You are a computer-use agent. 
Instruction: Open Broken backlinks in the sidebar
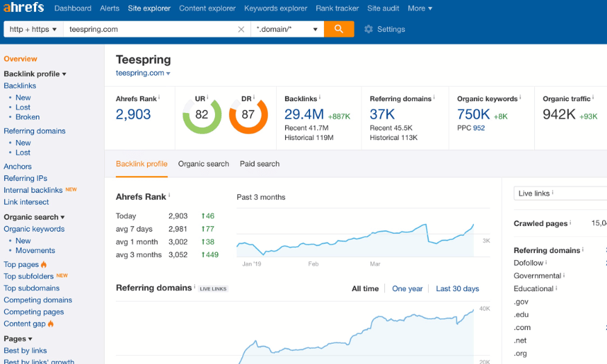[28, 116]
